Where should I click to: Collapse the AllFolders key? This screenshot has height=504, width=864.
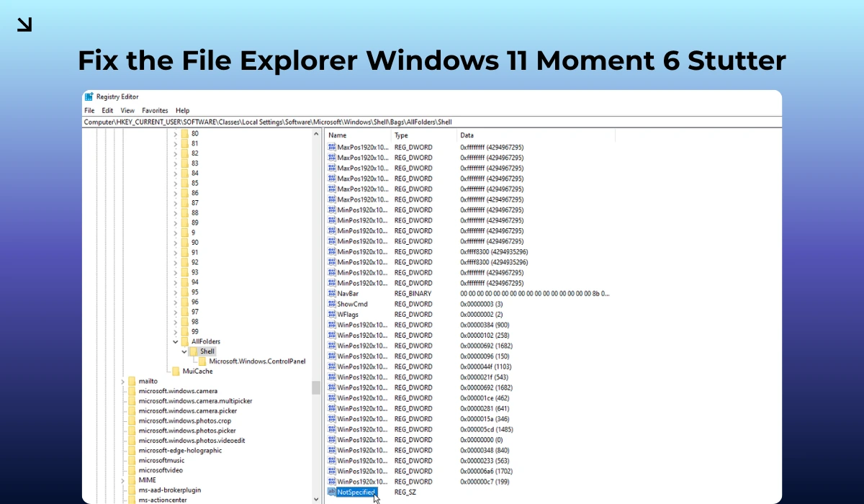tap(175, 341)
